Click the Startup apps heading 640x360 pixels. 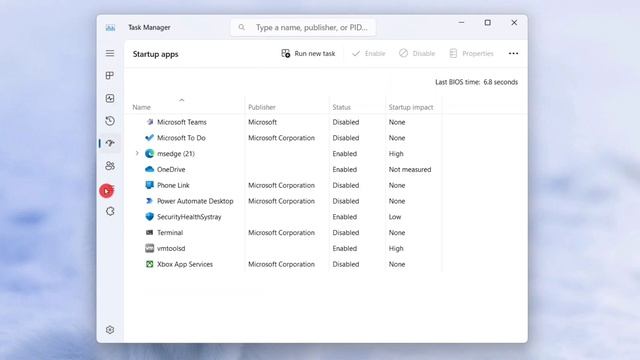pos(156,54)
